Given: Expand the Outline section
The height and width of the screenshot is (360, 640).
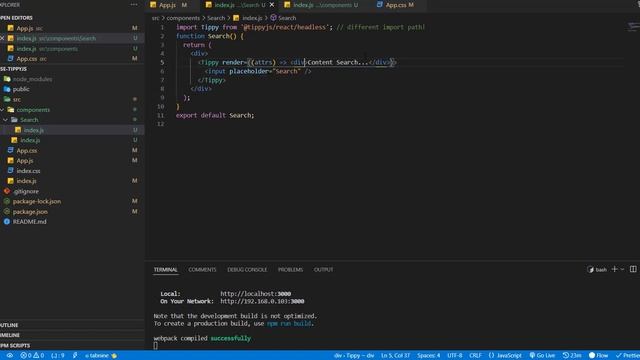Looking at the screenshot, I should [10, 325].
